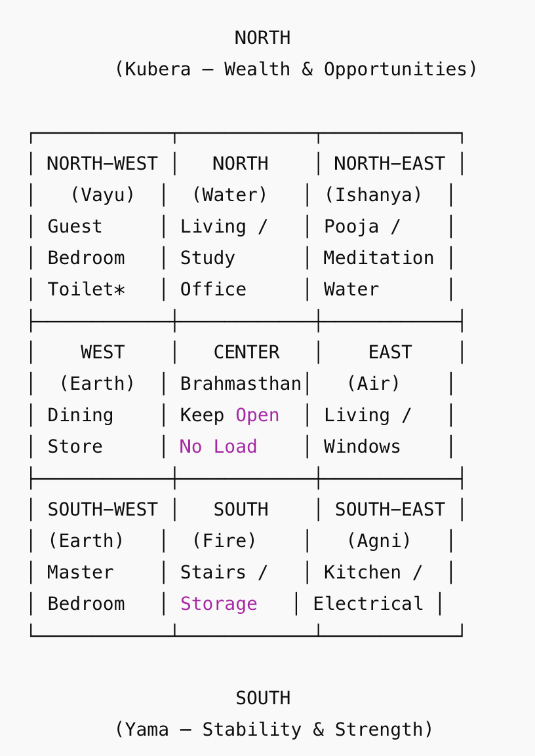Click the Windows text in the EAST cell
This screenshot has width=535, height=756.
point(362,447)
